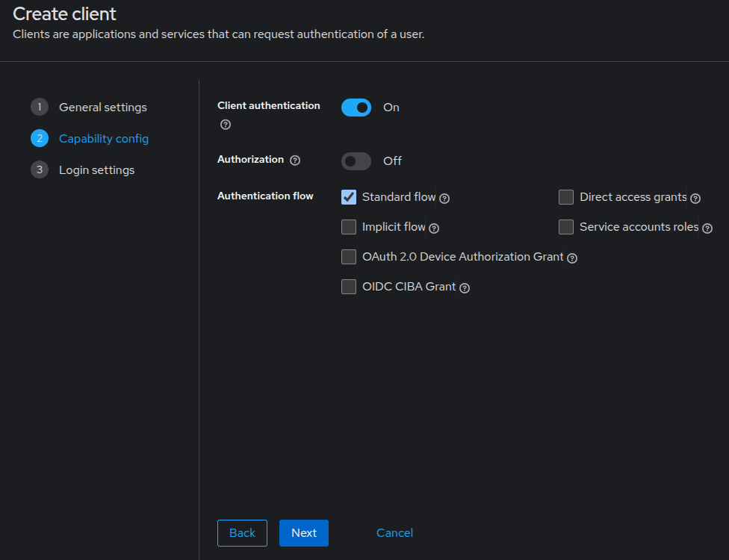Enable the Authorization toggle
The image size is (729, 560).
[356, 161]
